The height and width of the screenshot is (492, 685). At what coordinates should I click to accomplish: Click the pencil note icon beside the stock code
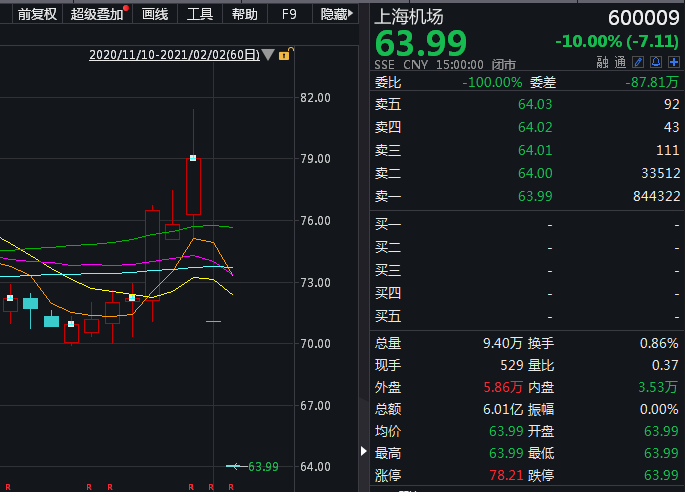click(x=638, y=62)
